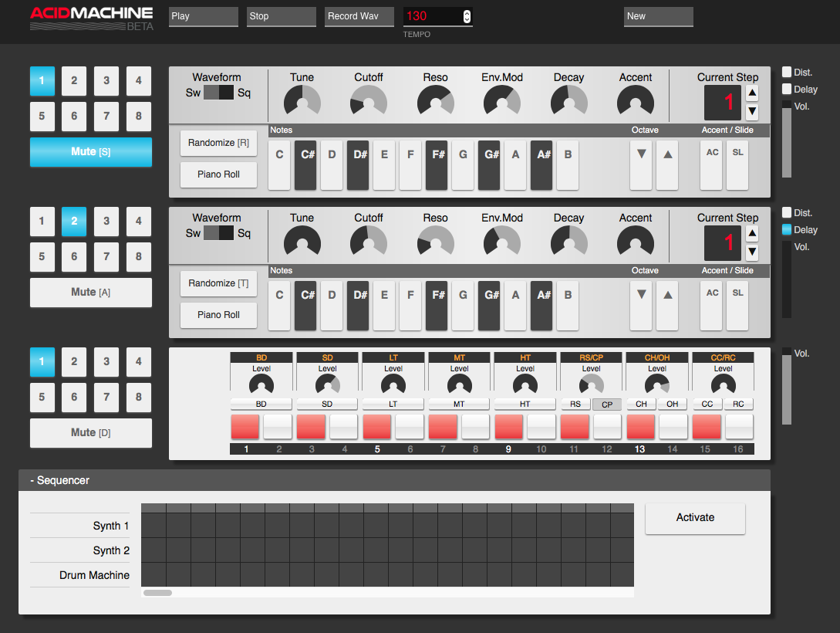The height and width of the screenshot is (633, 840).
Task: Adjust the CC/RC Level knob
Action: click(724, 385)
